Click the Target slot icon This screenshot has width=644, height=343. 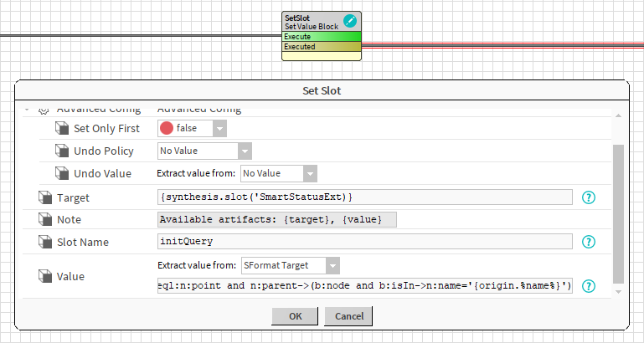coord(44,197)
